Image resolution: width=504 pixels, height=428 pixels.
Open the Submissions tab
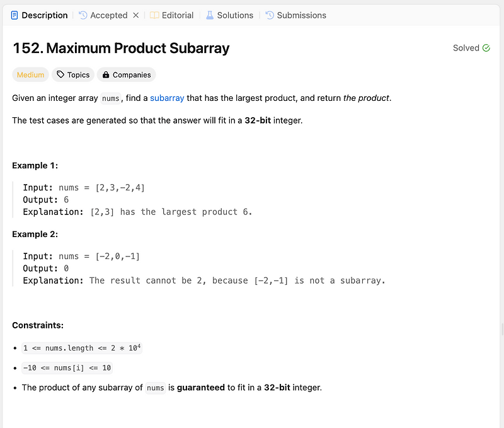click(x=301, y=15)
